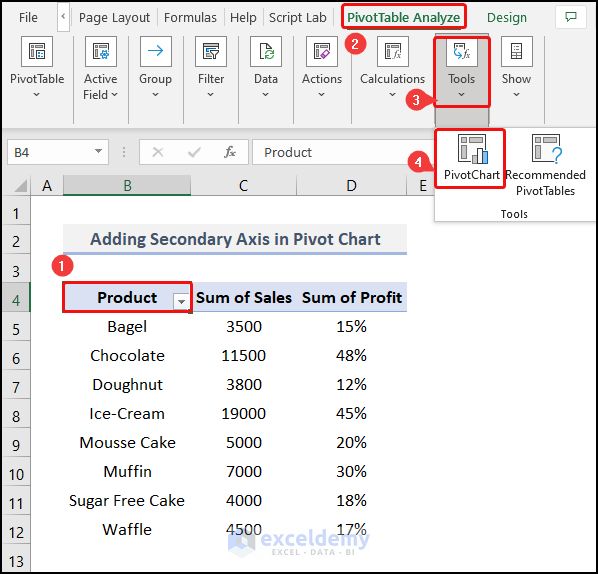Expand the Filter dropdown chevron
Screen dimensions: 598x574
click(211, 94)
